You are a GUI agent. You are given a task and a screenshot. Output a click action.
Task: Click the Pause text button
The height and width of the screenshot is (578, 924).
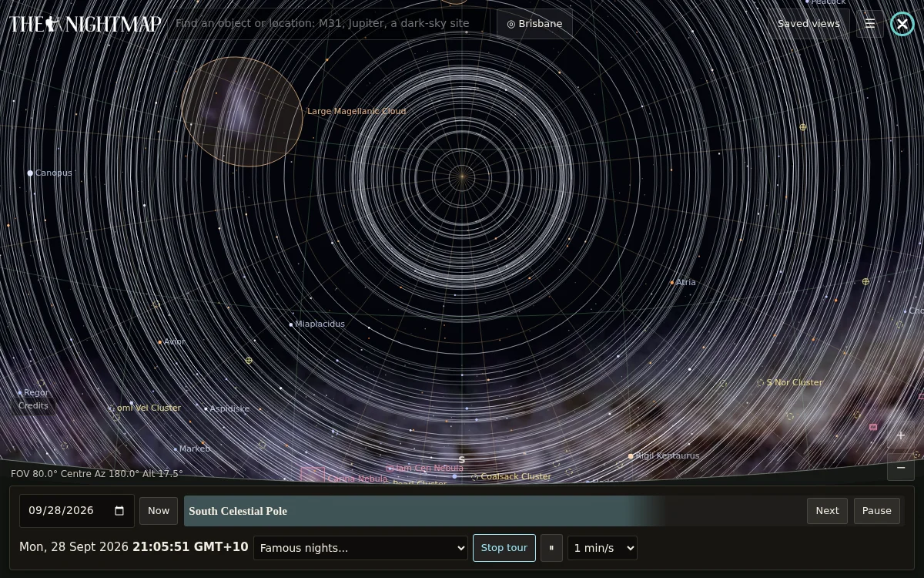point(876,511)
